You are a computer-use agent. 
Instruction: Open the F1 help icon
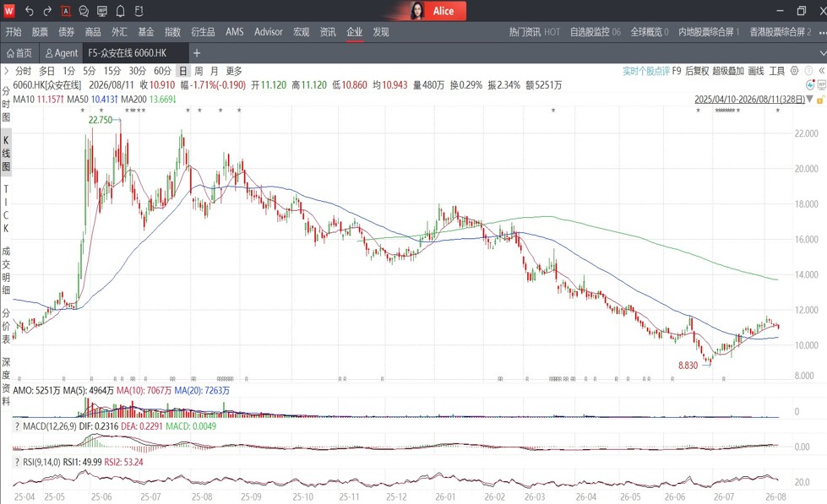click(139, 10)
